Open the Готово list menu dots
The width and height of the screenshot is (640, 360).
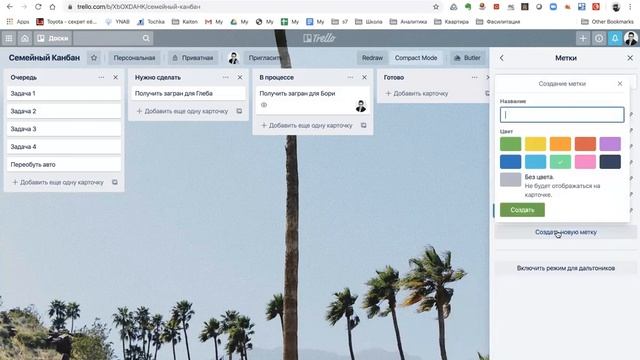coord(474,77)
